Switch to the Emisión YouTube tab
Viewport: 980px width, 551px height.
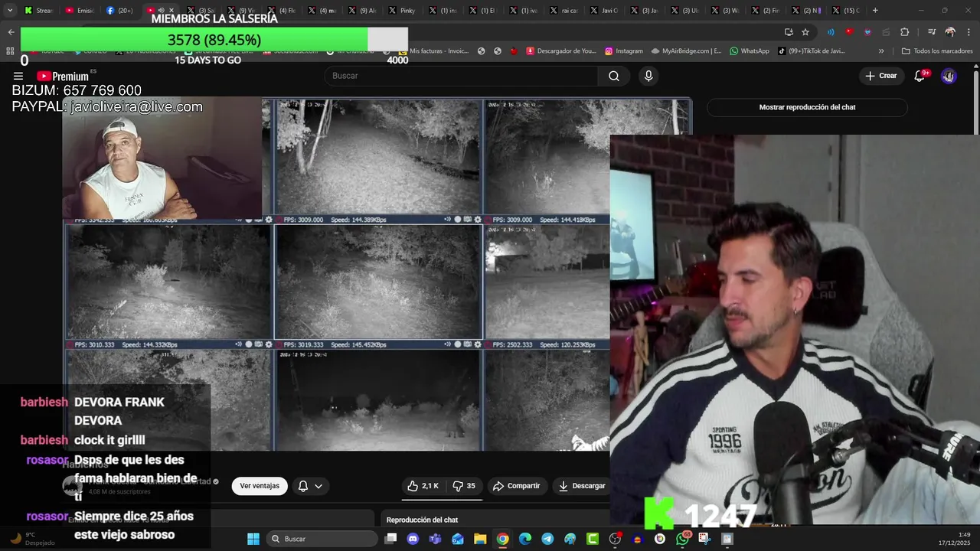tap(79, 11)
